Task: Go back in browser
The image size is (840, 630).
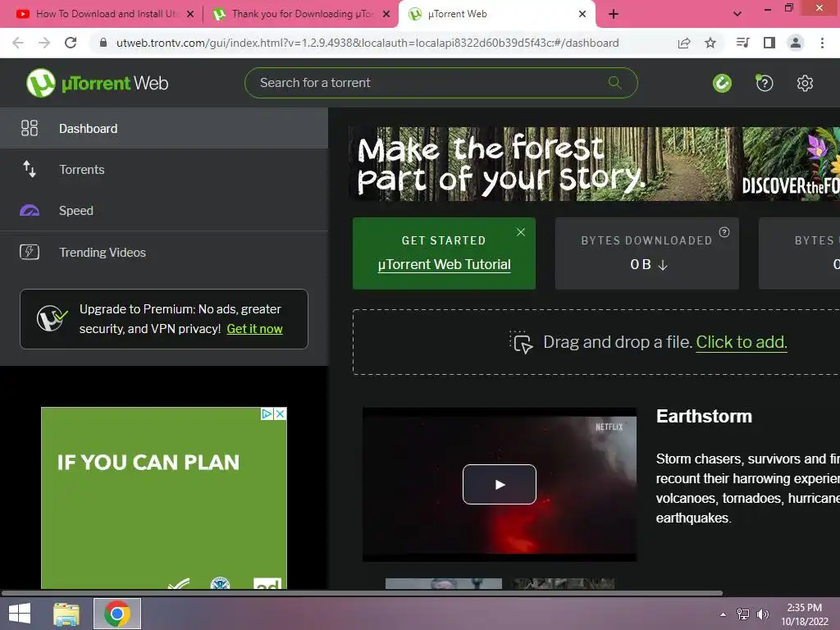Action: (18, 43)
